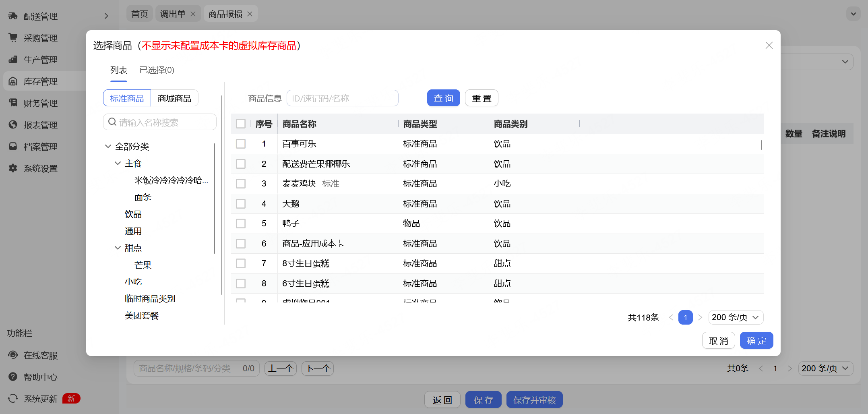Select the 饮品 category in the tree
This screenshot has height=414, width=868.
coord(133,214)
